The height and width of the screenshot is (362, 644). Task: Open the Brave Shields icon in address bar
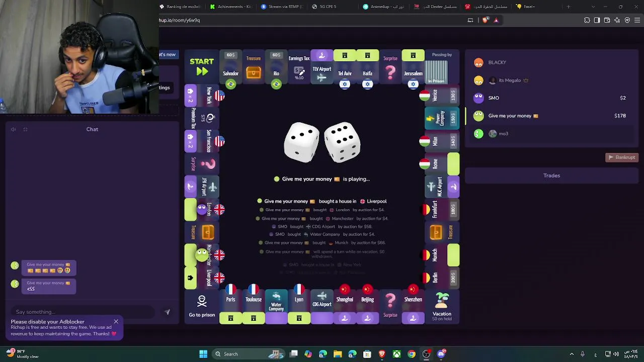[x=485, y=20]
